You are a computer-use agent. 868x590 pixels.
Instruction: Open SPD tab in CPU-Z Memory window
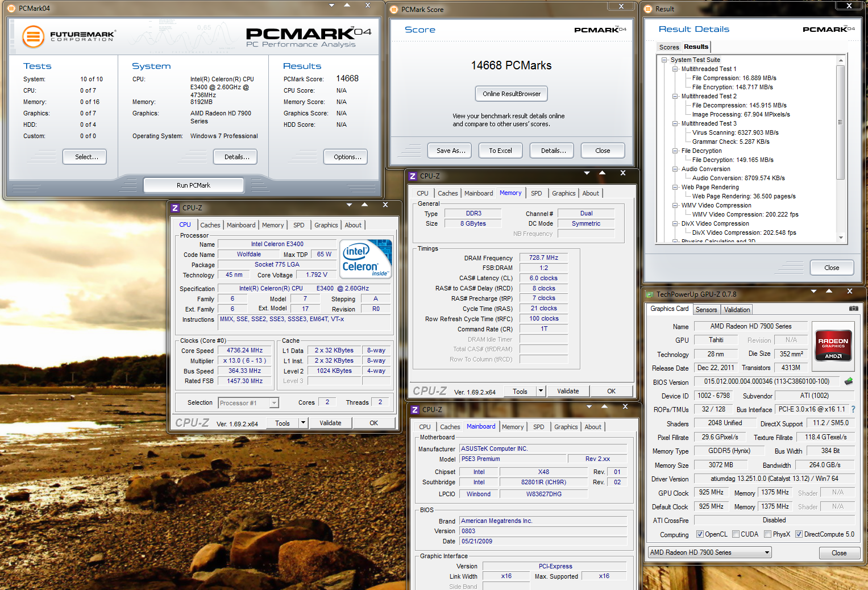pyautogui.click(x=536, y=193)
